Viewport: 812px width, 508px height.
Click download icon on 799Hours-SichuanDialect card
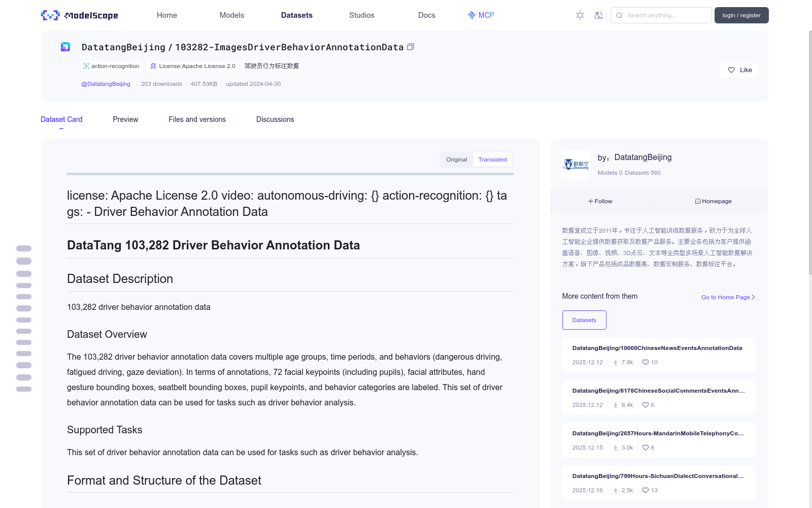point(616,490)
